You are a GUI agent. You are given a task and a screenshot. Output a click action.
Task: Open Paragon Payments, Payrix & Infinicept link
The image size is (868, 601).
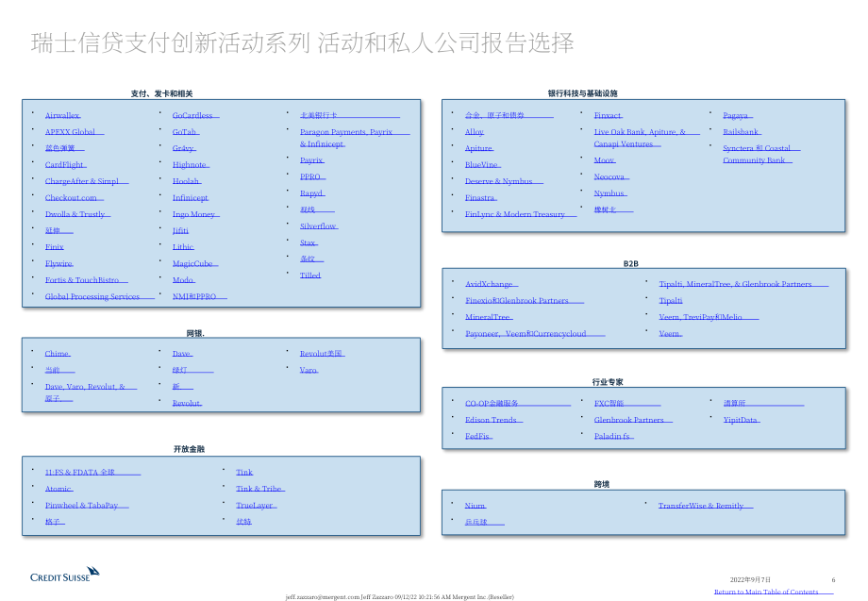click(355, 138)
